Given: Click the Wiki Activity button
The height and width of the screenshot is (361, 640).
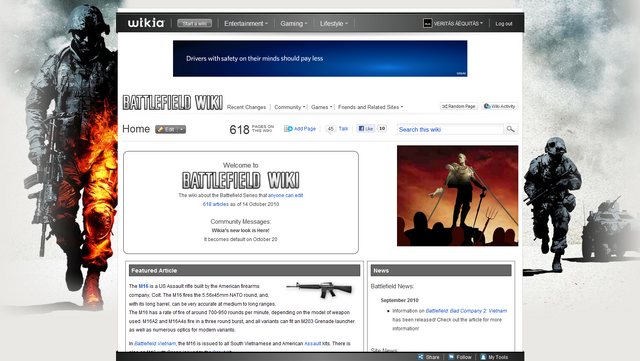Looking at the screenshot, I should tap(500, 106).
